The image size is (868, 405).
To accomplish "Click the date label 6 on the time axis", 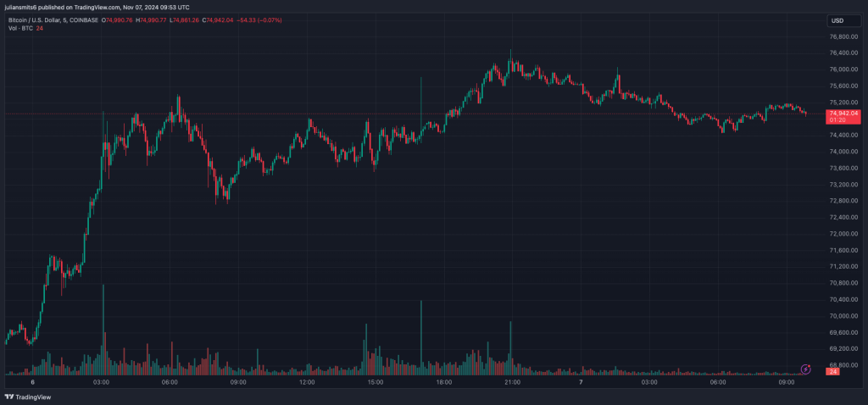I will click(33, 382).
